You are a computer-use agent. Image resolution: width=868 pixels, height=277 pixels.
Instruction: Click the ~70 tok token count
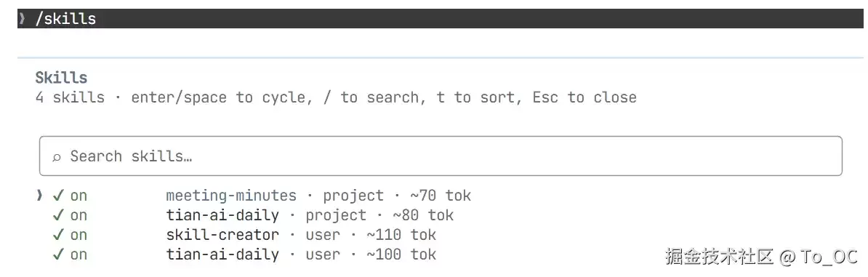pos(441,196)
